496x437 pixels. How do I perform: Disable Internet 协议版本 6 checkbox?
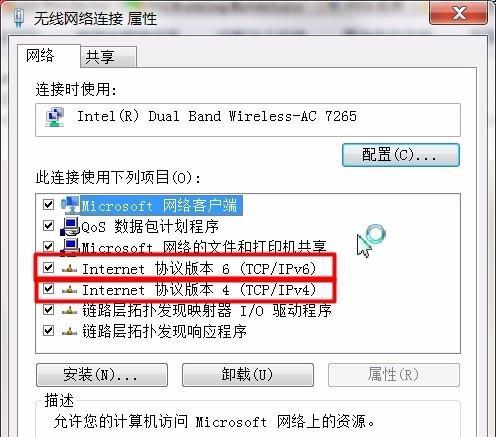pos(49,267)
